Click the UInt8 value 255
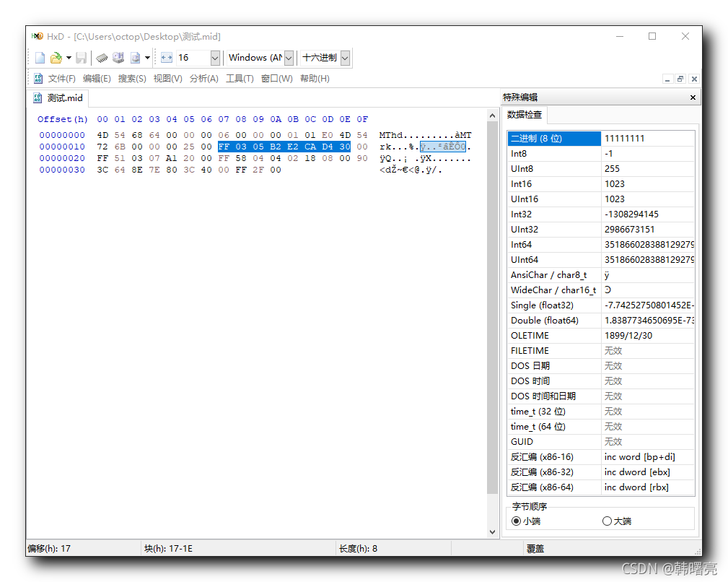728x582 pixels. pos(612,169)
